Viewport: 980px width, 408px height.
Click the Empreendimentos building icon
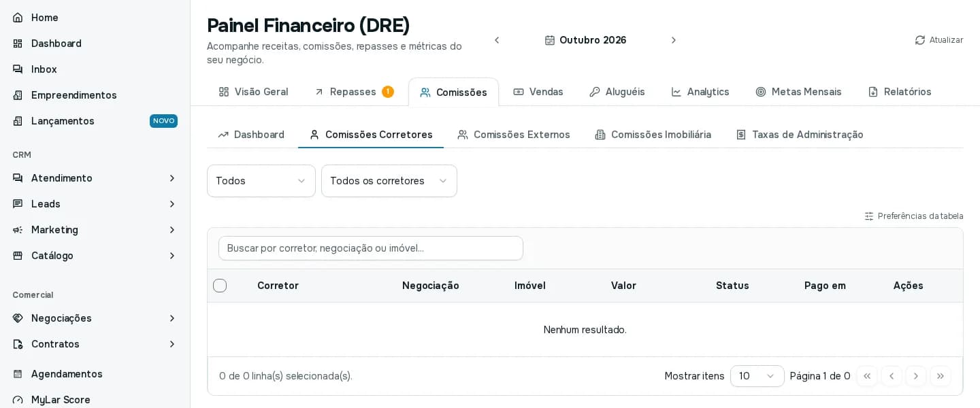[18, 95]
